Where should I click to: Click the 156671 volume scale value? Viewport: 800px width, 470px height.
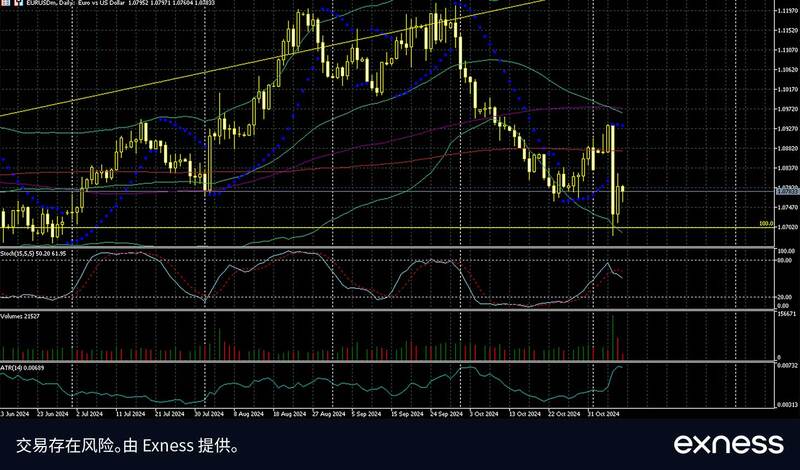[787, 313]
